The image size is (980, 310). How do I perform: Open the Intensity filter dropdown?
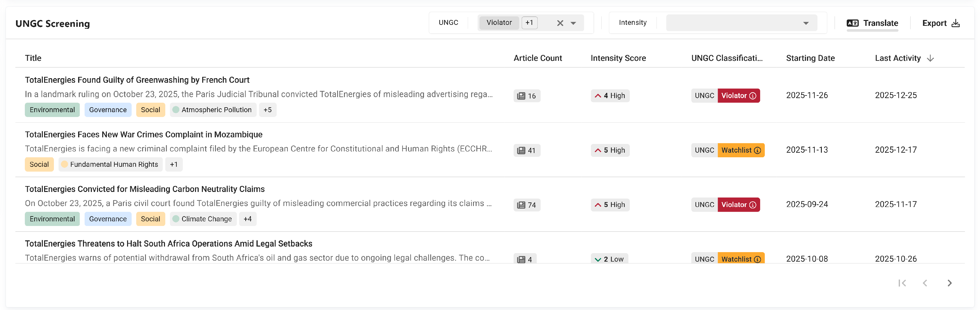click(x=742, y=23)
